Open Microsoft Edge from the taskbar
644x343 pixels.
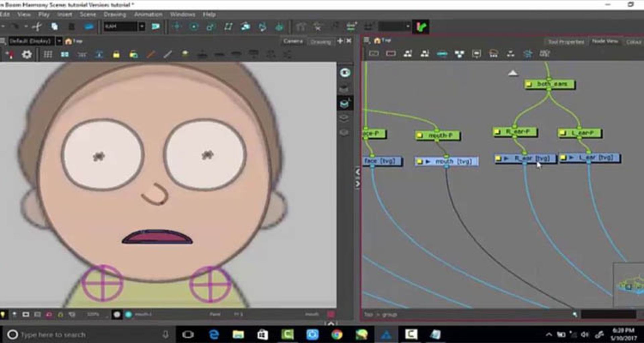click(x=214, y=334)
